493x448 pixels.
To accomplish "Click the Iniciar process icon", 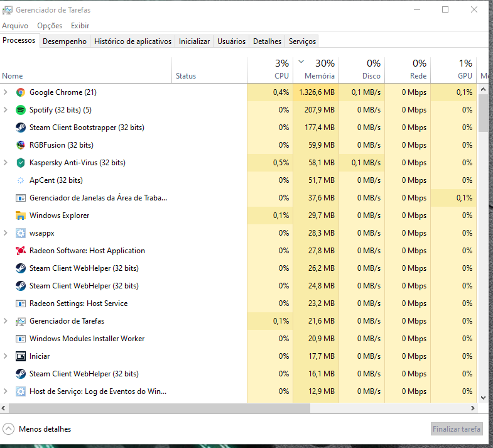I will point(21,356).
